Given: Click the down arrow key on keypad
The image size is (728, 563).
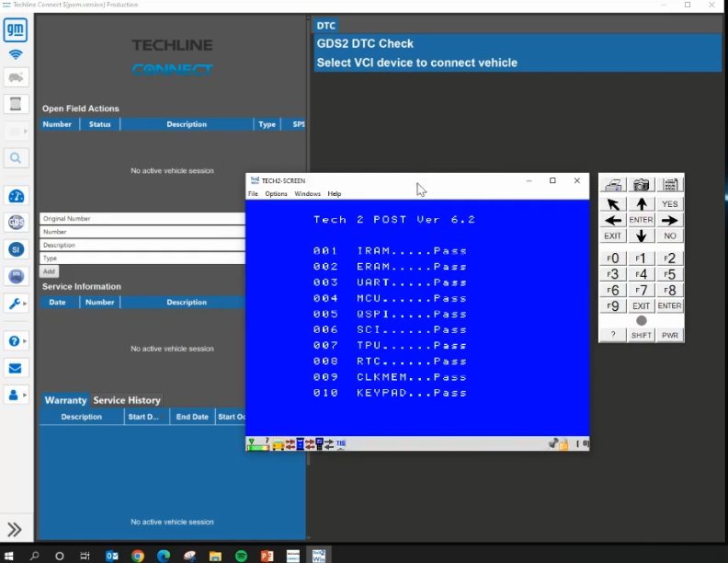Looking at the screenshot, I should [x=642, y=236].
